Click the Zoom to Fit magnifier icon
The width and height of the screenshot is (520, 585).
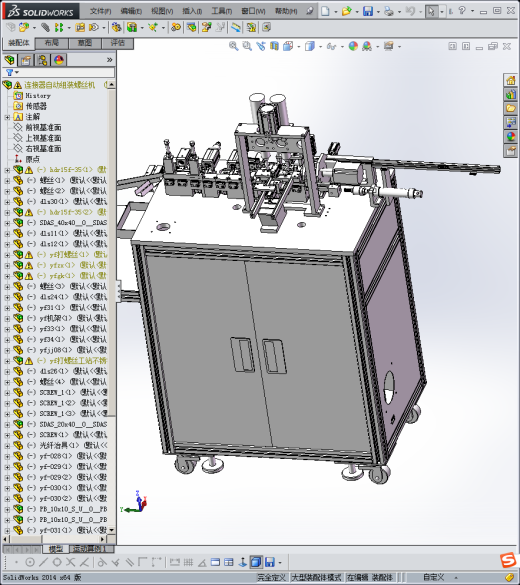234,46
